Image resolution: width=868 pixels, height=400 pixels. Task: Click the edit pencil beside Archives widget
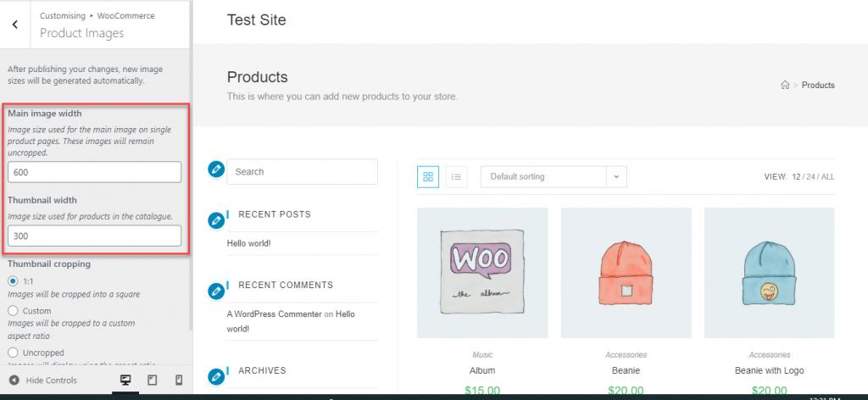[x=216, y=377]
